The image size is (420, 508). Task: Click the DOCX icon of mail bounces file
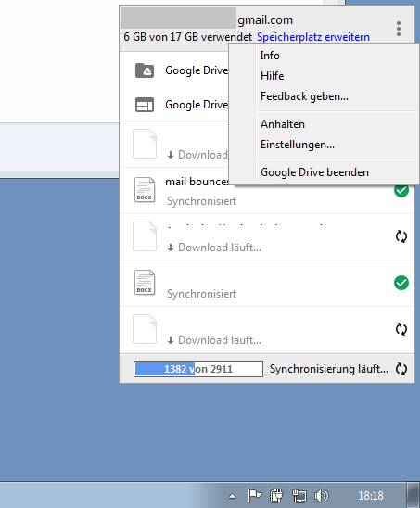145,190
